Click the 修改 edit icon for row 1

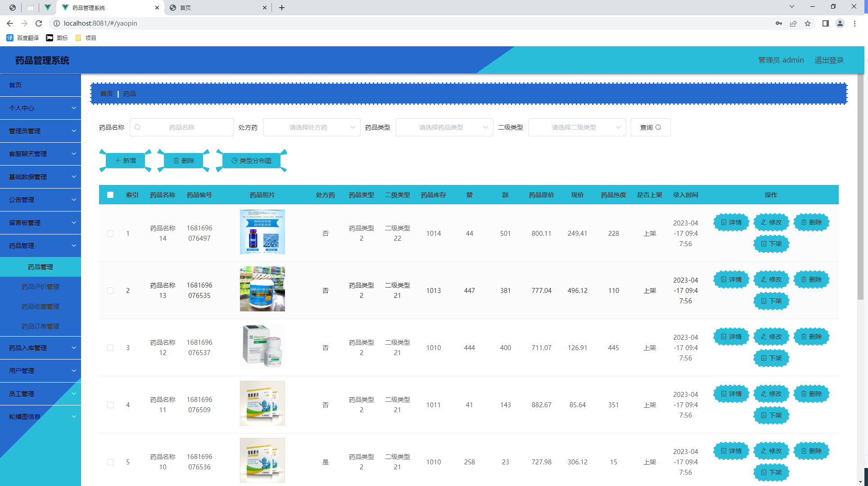tap(763, 222)
